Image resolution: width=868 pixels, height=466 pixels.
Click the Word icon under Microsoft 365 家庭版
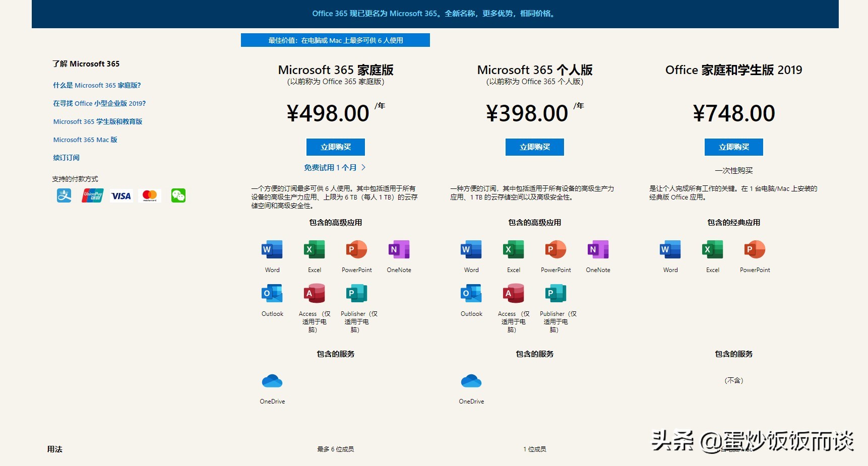(x=272, y=249)
